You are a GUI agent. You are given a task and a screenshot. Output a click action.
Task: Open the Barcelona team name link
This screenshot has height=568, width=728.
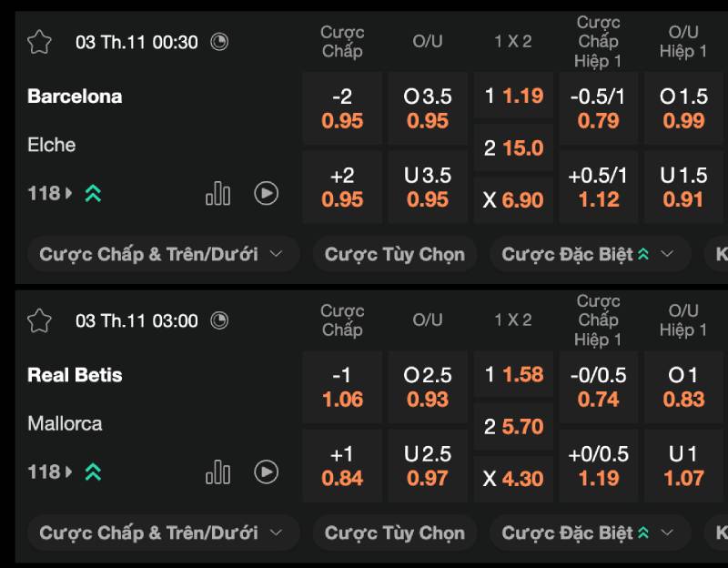75,96
